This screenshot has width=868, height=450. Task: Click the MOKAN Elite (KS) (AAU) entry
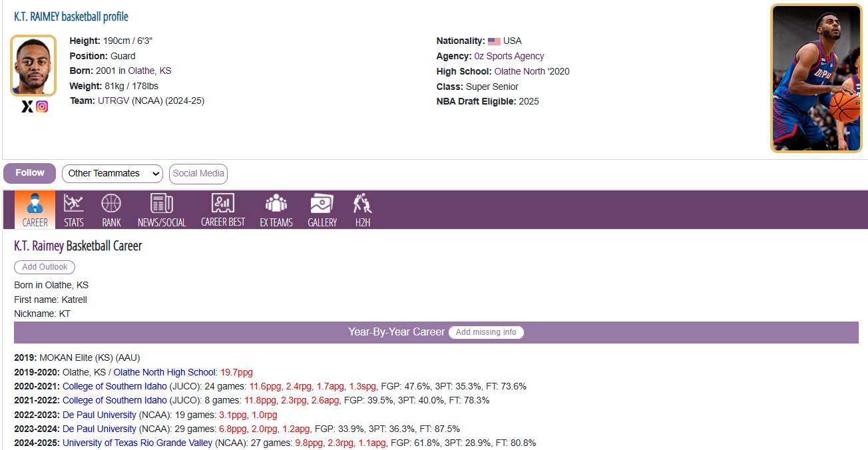(90, 357)
